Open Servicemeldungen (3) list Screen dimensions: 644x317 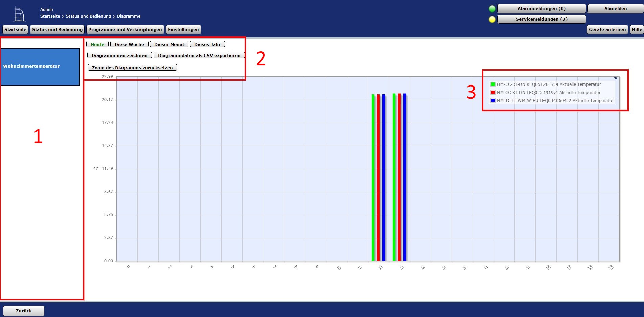(x=541, y=19)
